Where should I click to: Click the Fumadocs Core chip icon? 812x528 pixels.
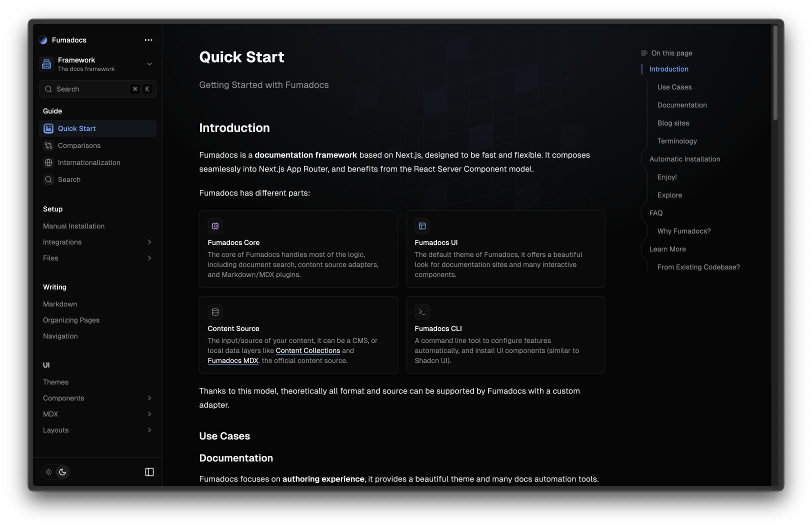(215, 226)
